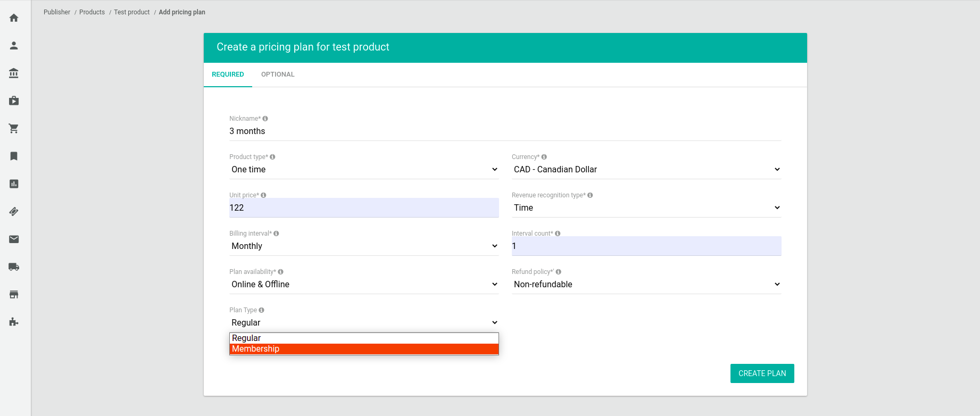Viewport: 980px width, 416px height.
Task: Click into the Interval count field
Action: coord(646,246)
